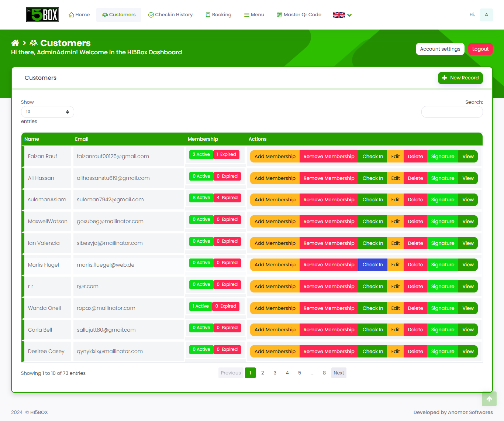Viewport: 504px width, 421px height.
Task: Expand language selector chevron
Action: click(349, 15)
